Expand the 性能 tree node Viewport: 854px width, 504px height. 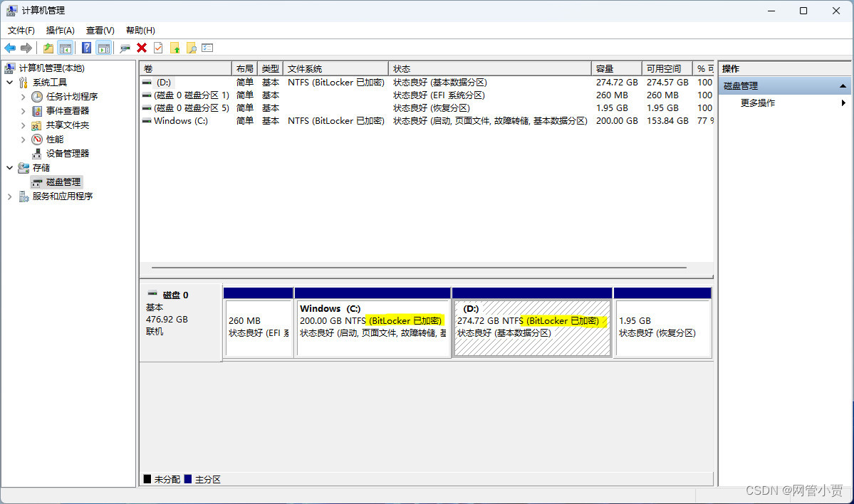[x=23, y=140]
